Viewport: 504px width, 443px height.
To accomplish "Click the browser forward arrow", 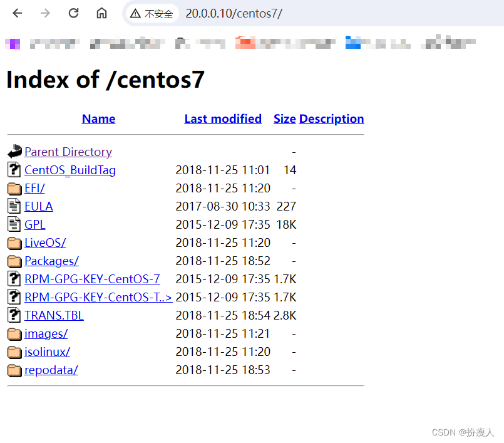I will (45, 13).
